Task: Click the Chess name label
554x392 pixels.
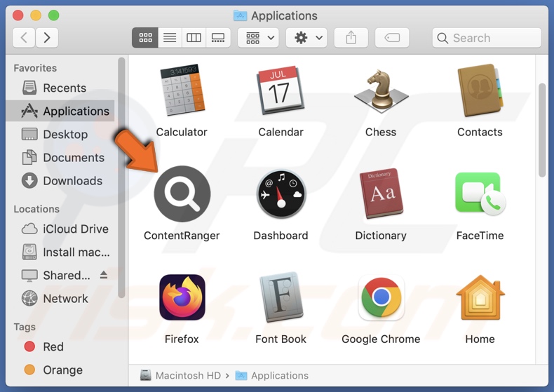Action: (381, 132)
